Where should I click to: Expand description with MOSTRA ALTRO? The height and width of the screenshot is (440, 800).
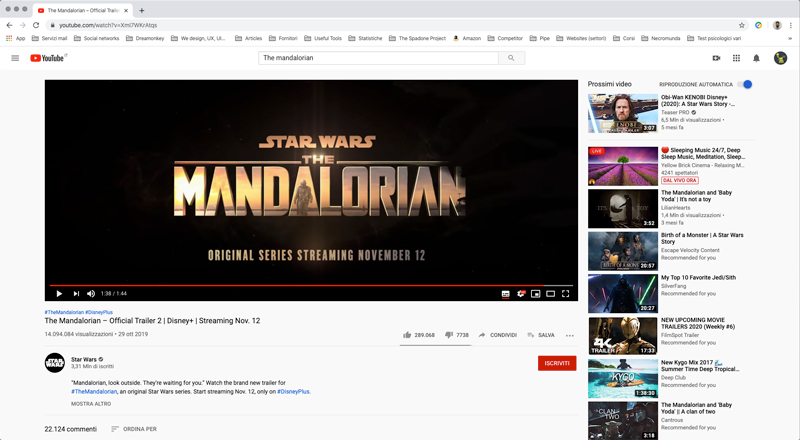pyautogui.click(x=91, y=404)
